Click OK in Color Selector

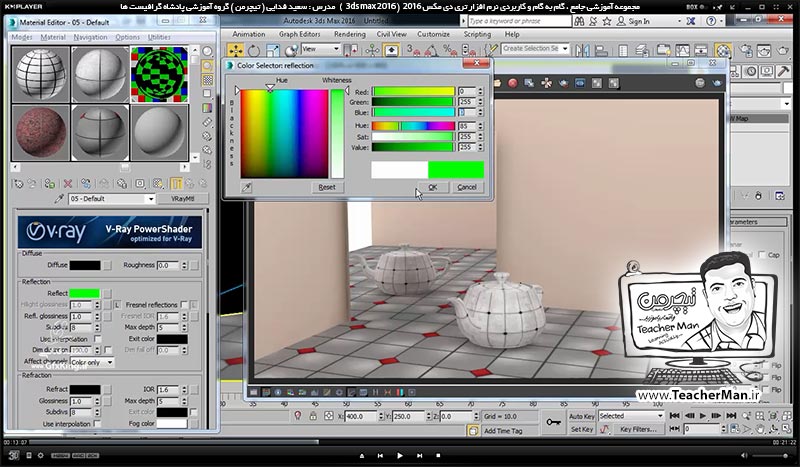pyautogui.click(x=433, y=187)
